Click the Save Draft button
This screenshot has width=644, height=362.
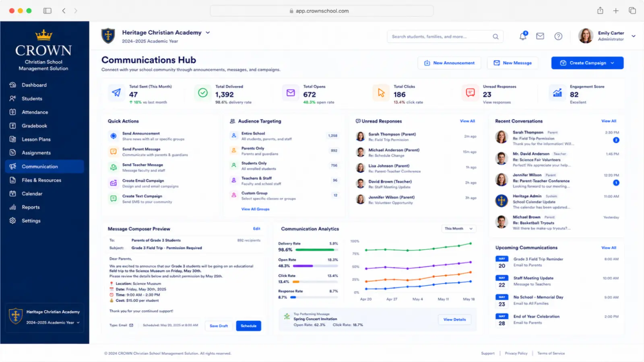pyautogui.click(x=219, y=326)
